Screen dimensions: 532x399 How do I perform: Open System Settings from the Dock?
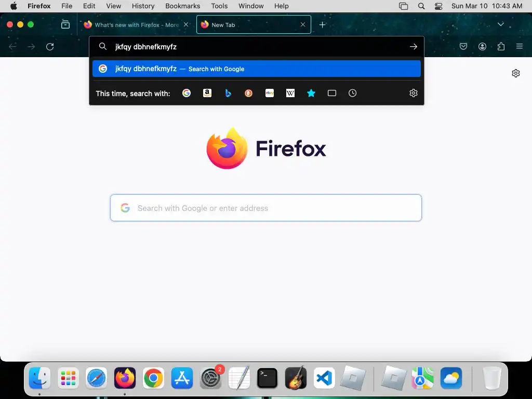click(210, 378)
